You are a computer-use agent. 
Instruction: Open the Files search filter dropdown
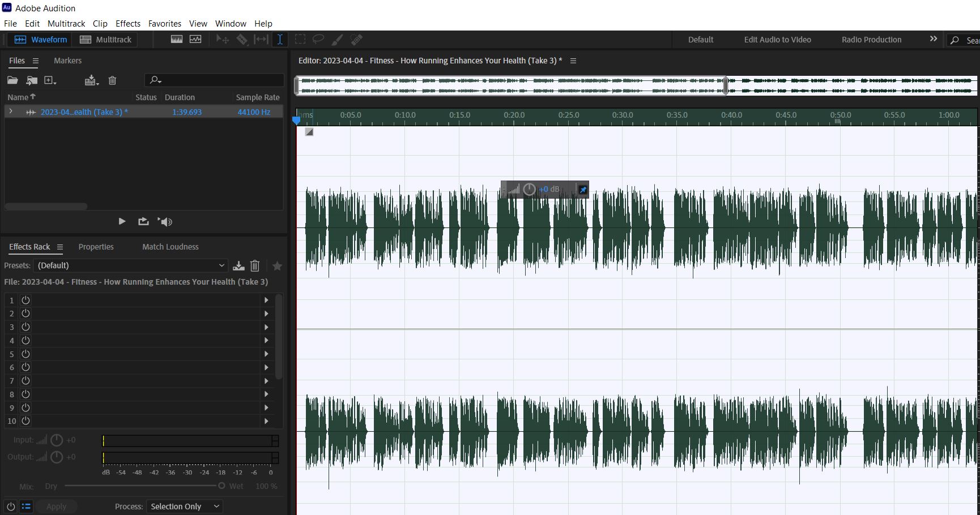coord(156,80)
